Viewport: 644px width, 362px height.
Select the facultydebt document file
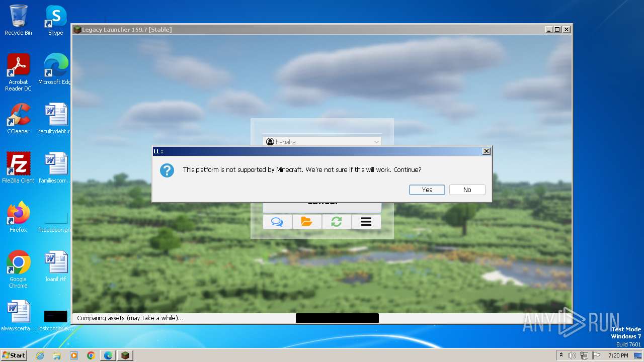[55, 119]
